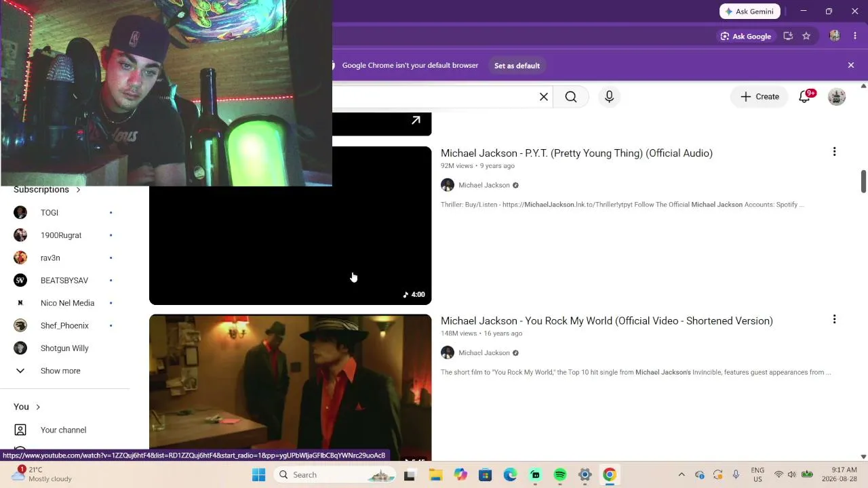Image resolution: width=868 pixels, height=488 pixels.
Task: Click the volume icon in system tray
Action: pyautogui.click(x=791, y=474)
